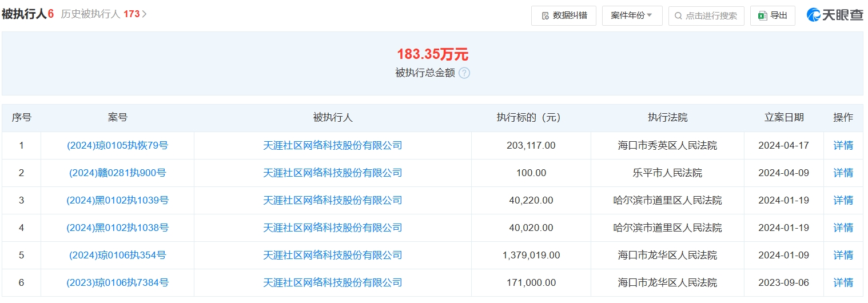Viewport: 868px width, 303px height.
Task: Open case (2024)琼0106执354号
Action: [117, 256]
